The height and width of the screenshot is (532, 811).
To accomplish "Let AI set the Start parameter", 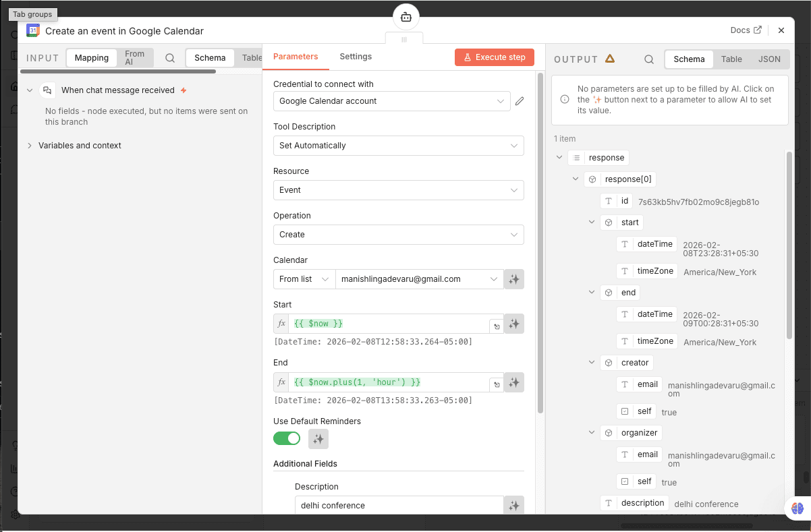I will coord(514,324).
